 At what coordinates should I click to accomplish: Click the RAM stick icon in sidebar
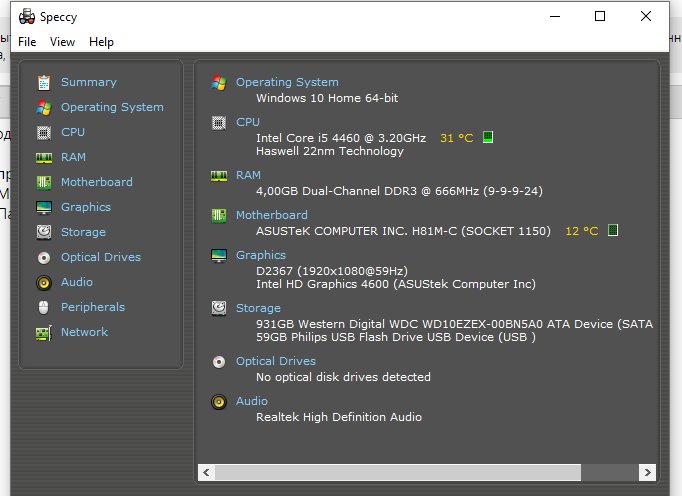pos(44,157)
